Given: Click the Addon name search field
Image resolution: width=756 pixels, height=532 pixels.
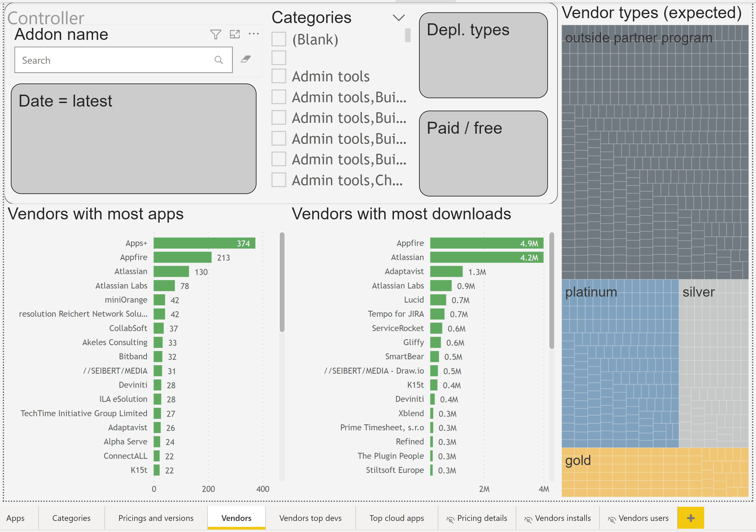Looking at the screenshot, I should (x=123, y=60).
